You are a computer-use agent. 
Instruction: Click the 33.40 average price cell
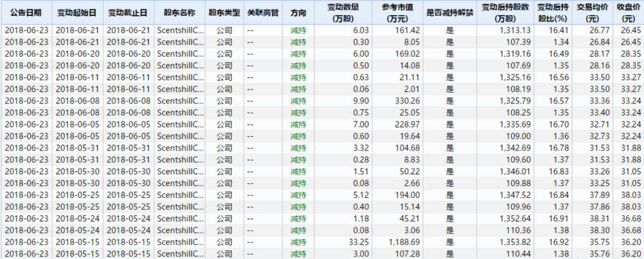tap(592, 112)
